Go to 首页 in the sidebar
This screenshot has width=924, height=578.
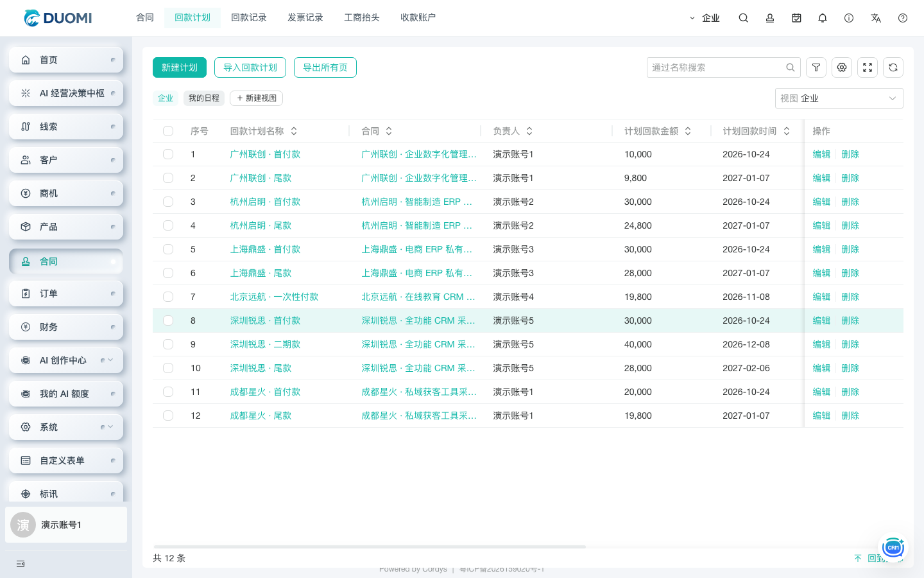(66, 60)
